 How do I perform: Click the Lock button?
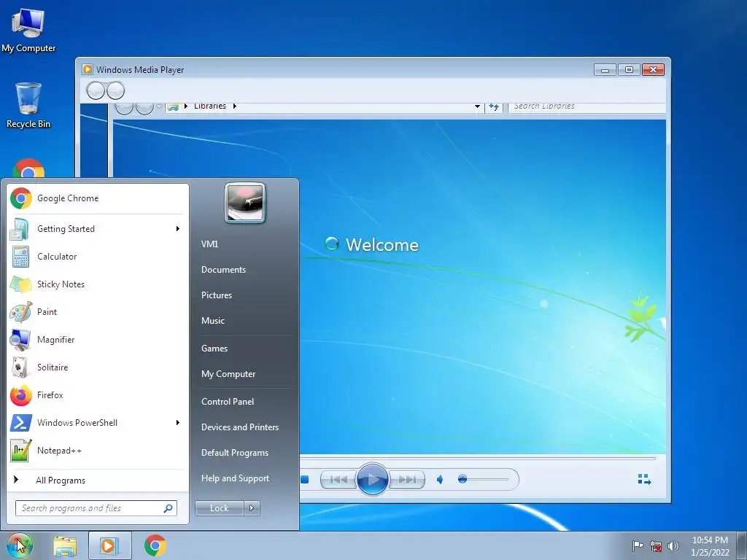coord(219,508)
